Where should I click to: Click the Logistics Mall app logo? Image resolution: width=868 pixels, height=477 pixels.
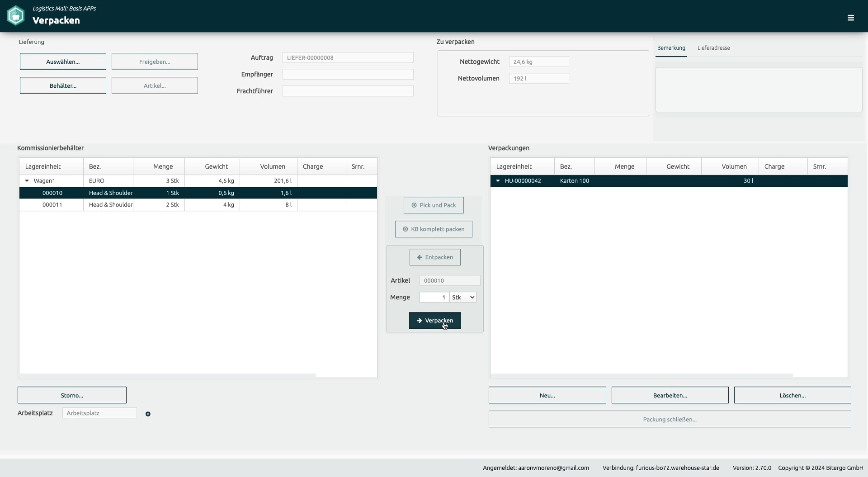coord(16,16)
